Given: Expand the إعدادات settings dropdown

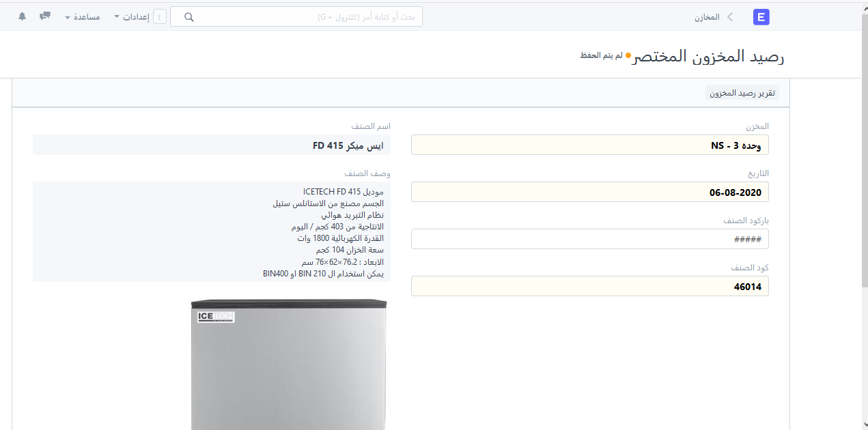Looking at the screenshot, I should 132,17.
